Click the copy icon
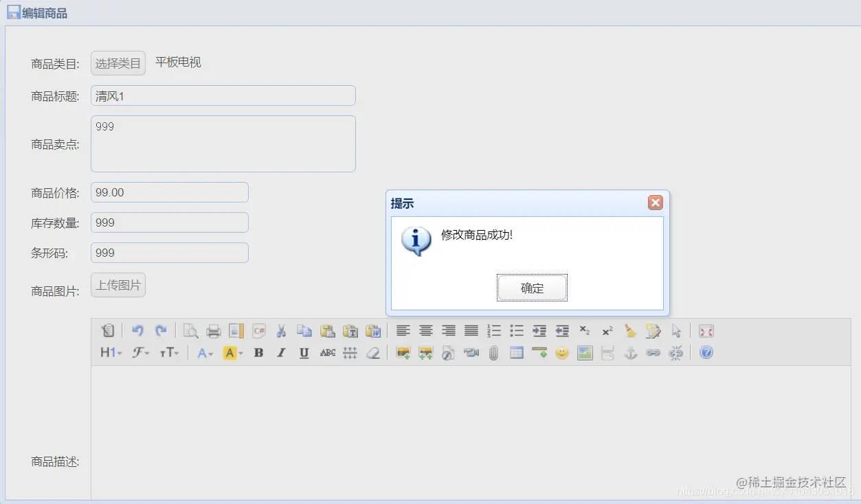Screen dimensions: 861x504 coord(304,331)
